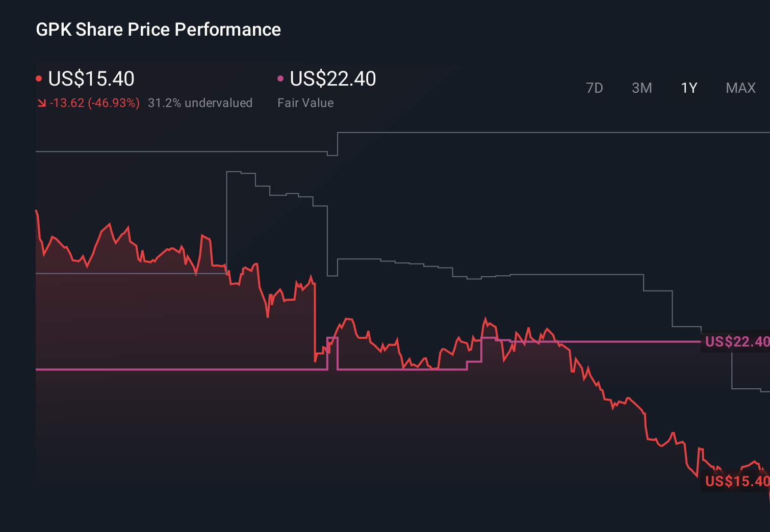Click the red share price legend dot
The height and width of the screenshot is (532, 770).
pyautogui.click(x=39, y=78)
